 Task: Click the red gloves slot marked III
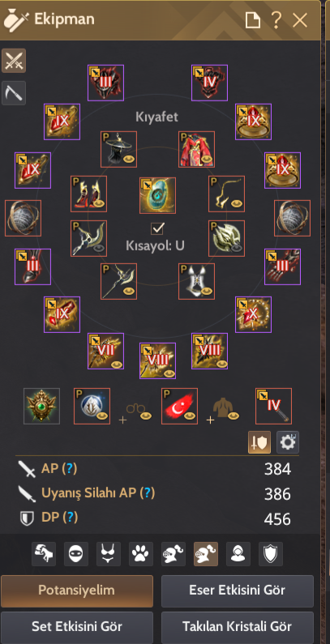[282, 267]
